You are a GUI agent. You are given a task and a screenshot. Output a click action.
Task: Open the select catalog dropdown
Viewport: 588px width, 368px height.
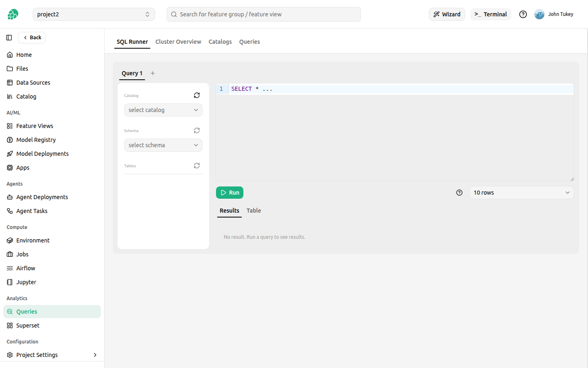coord(163,110)
